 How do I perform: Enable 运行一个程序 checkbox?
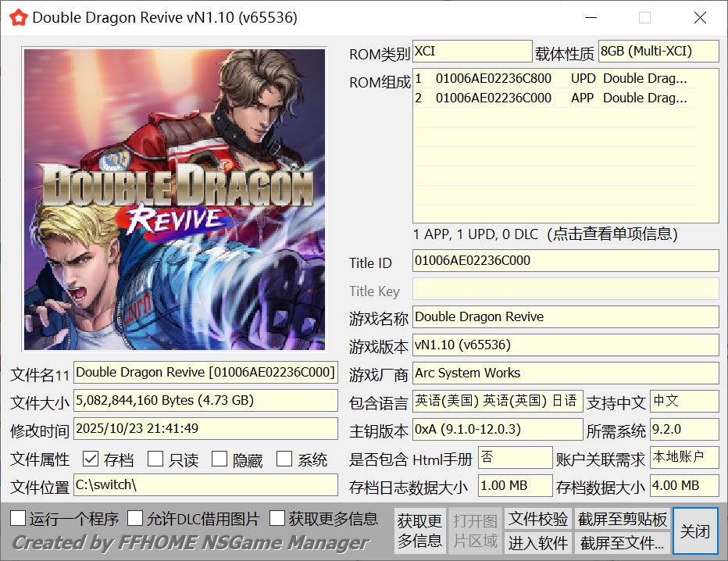(x=18, y=518)
